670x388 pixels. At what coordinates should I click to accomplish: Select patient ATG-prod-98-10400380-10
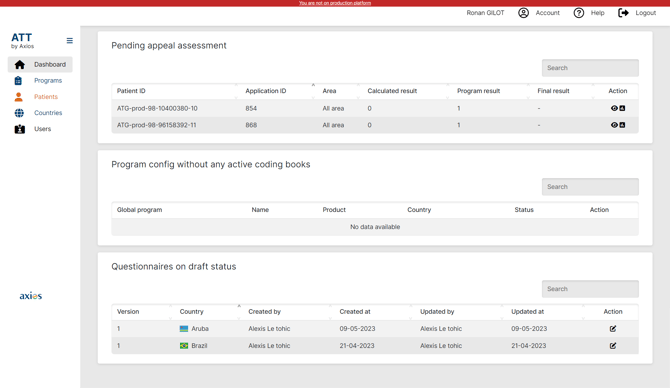(157, 109)
